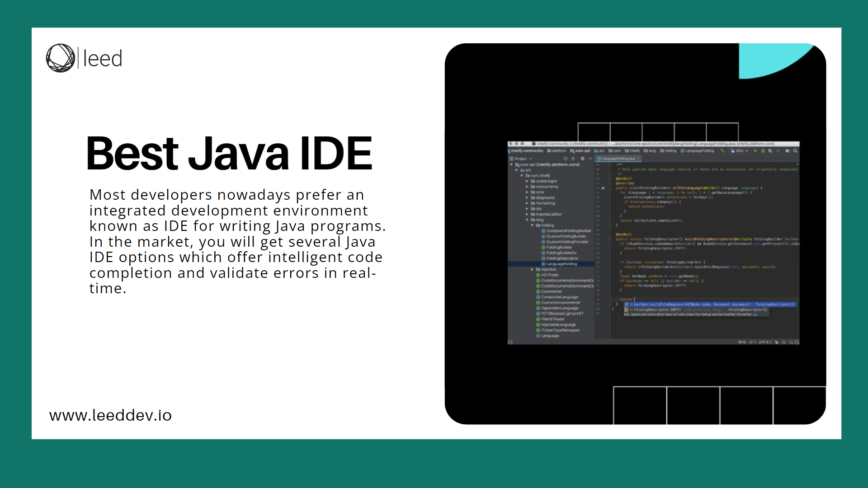Click the Build hammer icon

coord(722,151)
